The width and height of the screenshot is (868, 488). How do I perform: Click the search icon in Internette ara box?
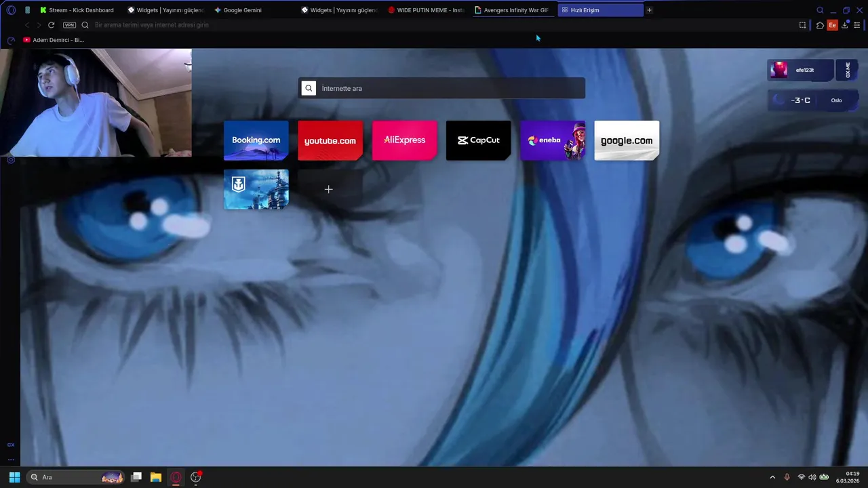(x=309, y=88)
